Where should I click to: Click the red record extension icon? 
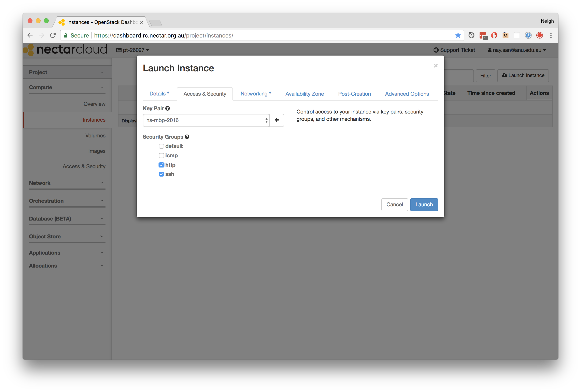pyautogui.click(x=539, y=35)
